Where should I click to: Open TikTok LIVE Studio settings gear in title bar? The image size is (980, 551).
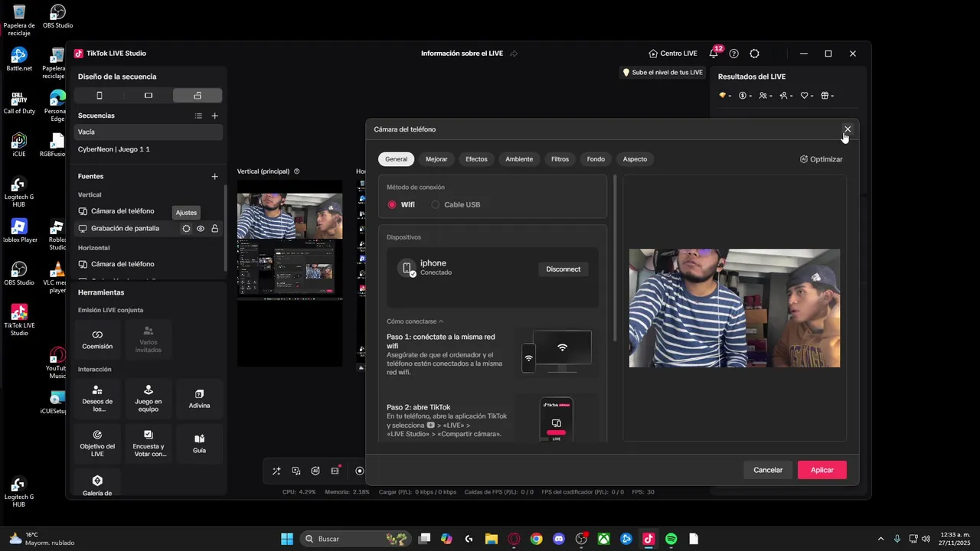point(755,54)
